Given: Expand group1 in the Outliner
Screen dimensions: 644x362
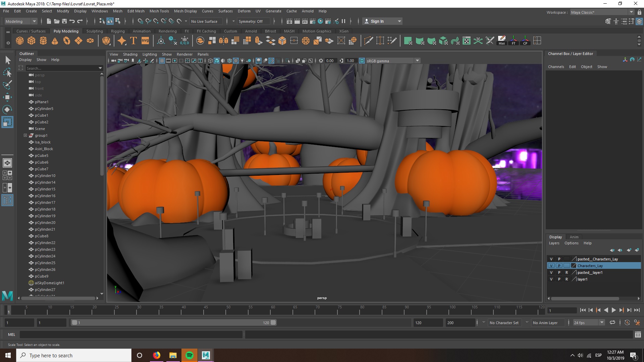Looking at the screenshot, I should (x=25, y=135).
